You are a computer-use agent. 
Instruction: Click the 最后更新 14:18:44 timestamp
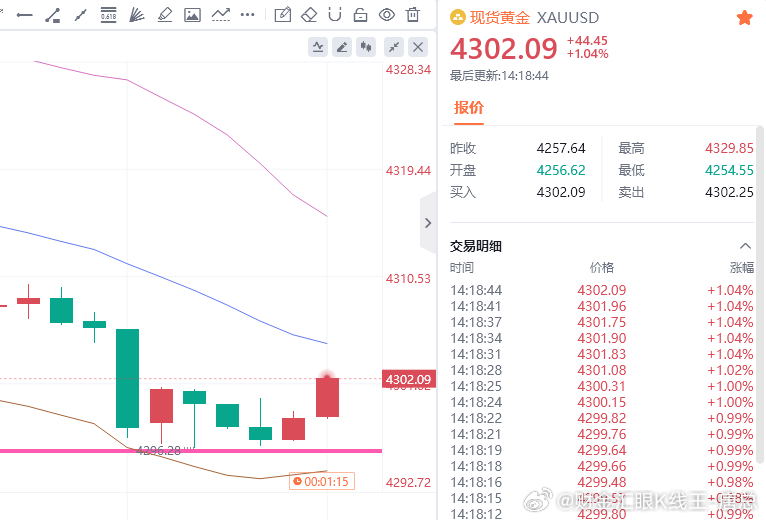pyautogui.click(x=499, y=76)
